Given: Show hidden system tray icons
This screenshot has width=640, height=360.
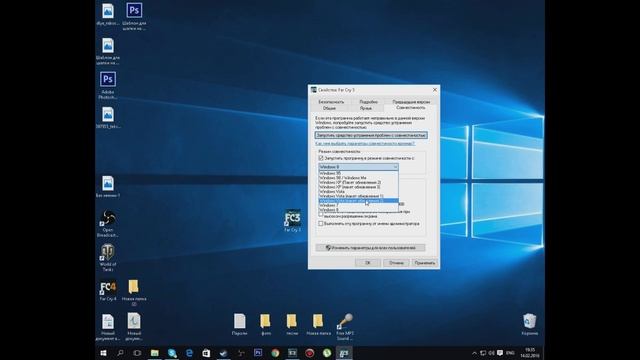Looking at the screenshot, I should 474,353.
